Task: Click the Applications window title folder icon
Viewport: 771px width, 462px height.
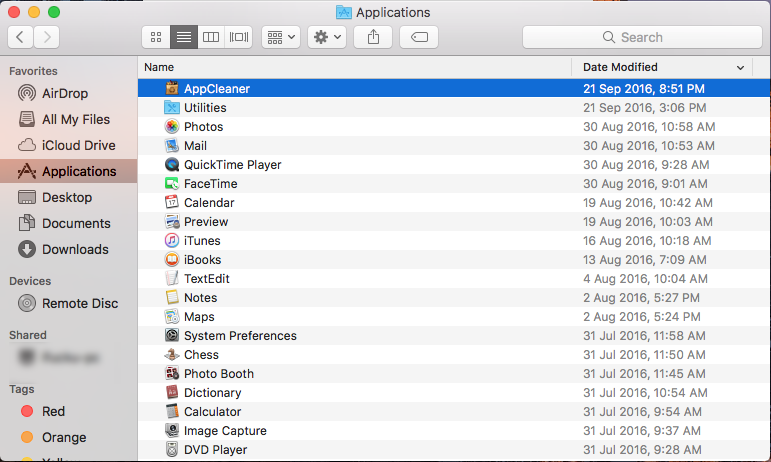Action: click(344, 12)
